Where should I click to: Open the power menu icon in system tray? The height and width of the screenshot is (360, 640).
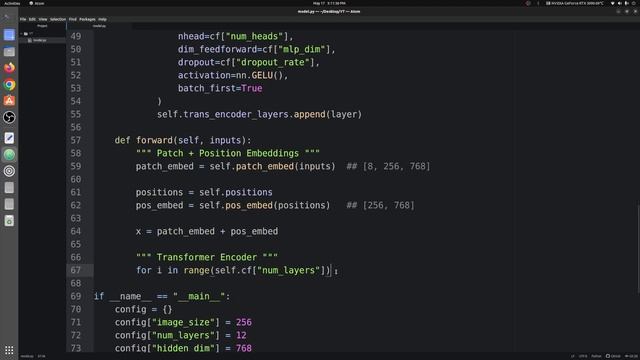634,3
